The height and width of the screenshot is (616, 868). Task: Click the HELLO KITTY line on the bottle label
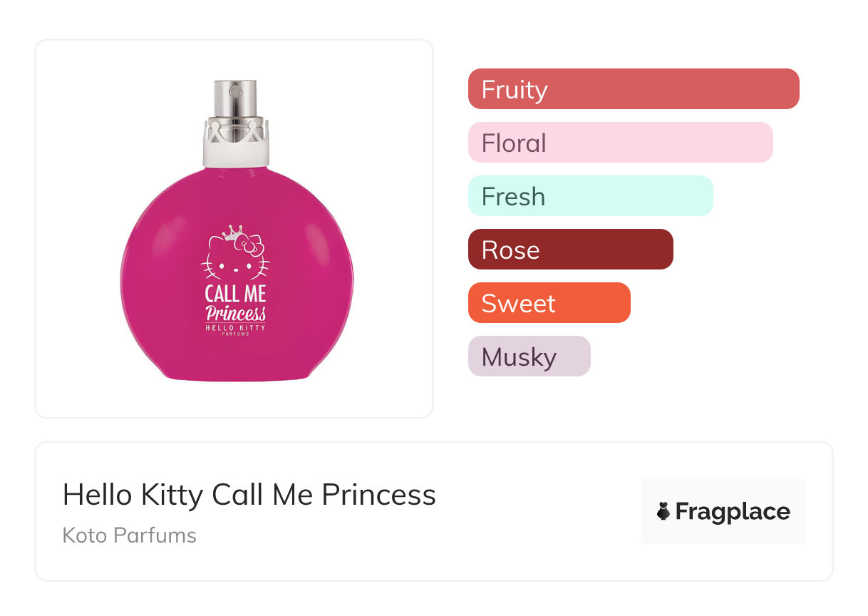[x=235, y=327]
